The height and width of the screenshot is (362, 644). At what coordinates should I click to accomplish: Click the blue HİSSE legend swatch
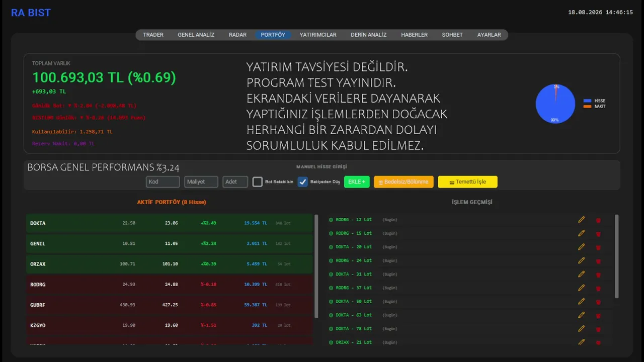coord(587,101)
